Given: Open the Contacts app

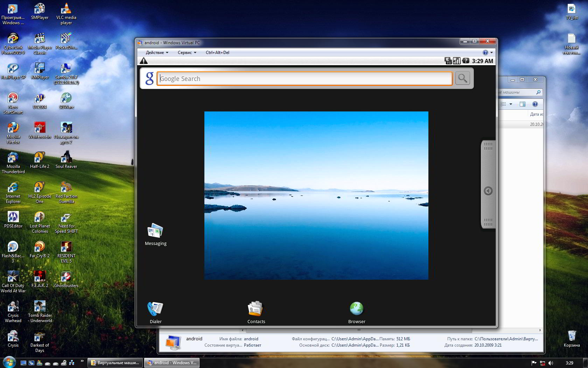Looking at the screenshot, I should click(256, 312).
